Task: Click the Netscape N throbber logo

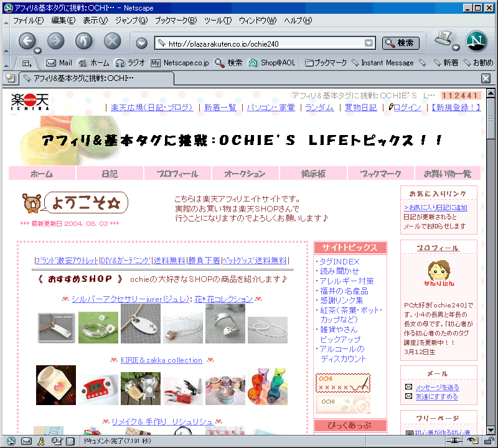Action: point(476,41)
